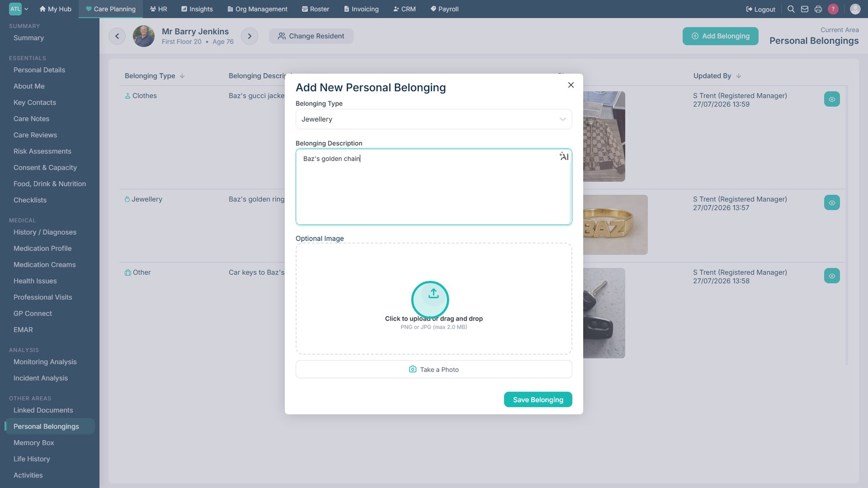Screen dimensions: 868x488
Task: Switch to the Insights top menu tab
Action: [x=197, y=9]
